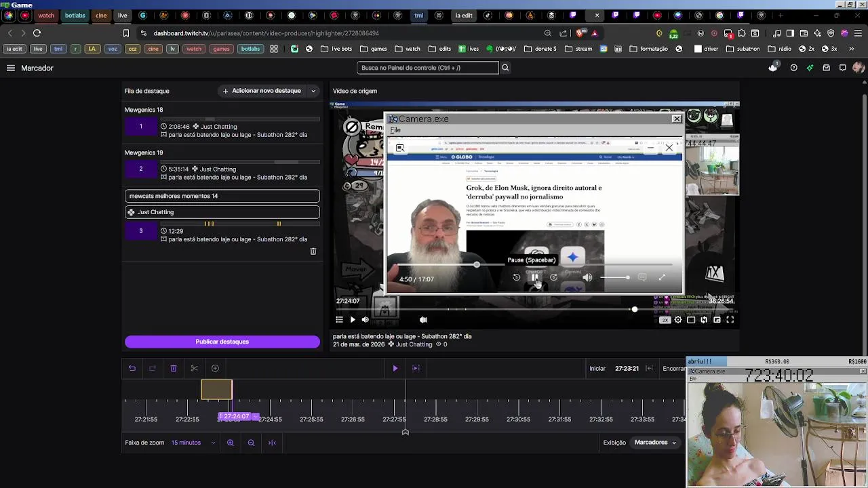Open the 15 minutos zoom range dropdown
This screenshot has width=868, height=488.
tap(193, 443)
